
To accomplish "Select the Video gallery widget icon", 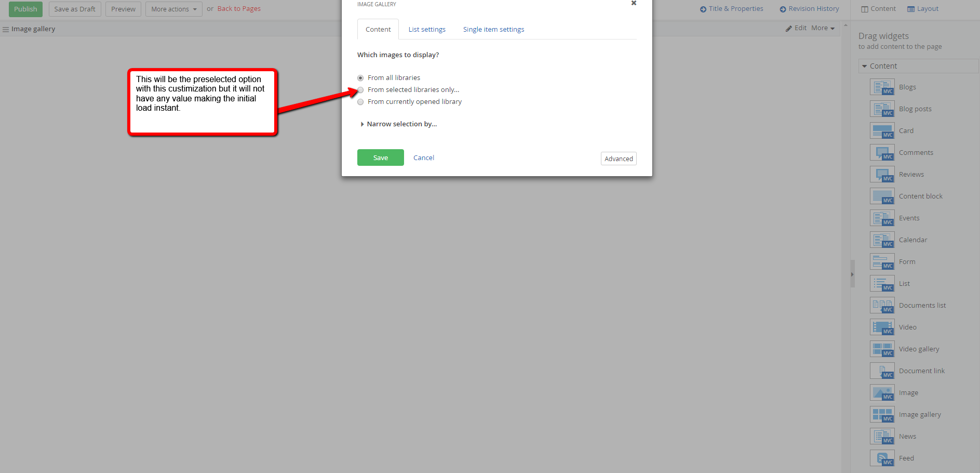I will point(882,349).
